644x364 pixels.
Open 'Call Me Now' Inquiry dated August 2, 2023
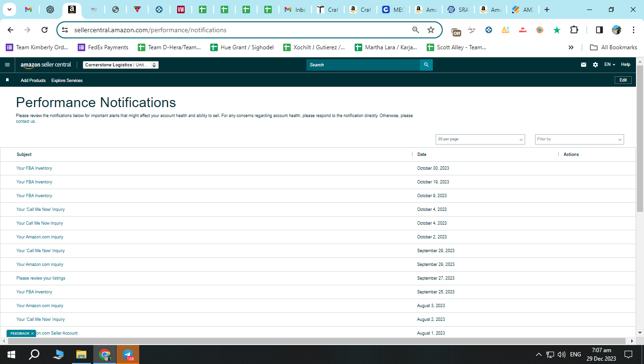tap(41, 319)
